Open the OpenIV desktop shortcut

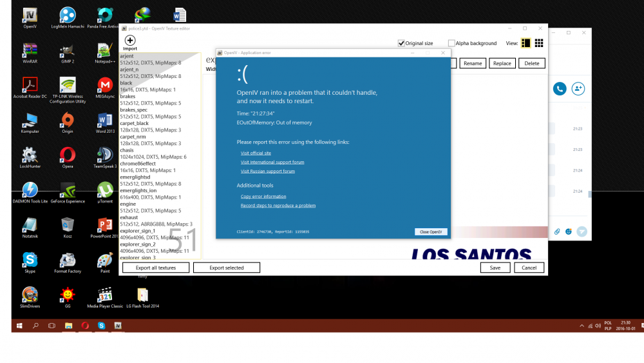click(30, 18)
